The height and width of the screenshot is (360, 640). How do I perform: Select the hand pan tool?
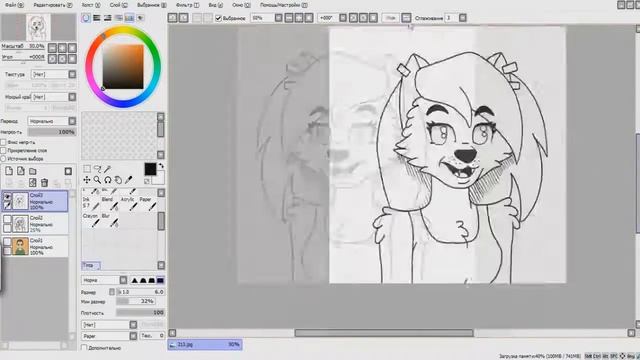click(118, 180)
